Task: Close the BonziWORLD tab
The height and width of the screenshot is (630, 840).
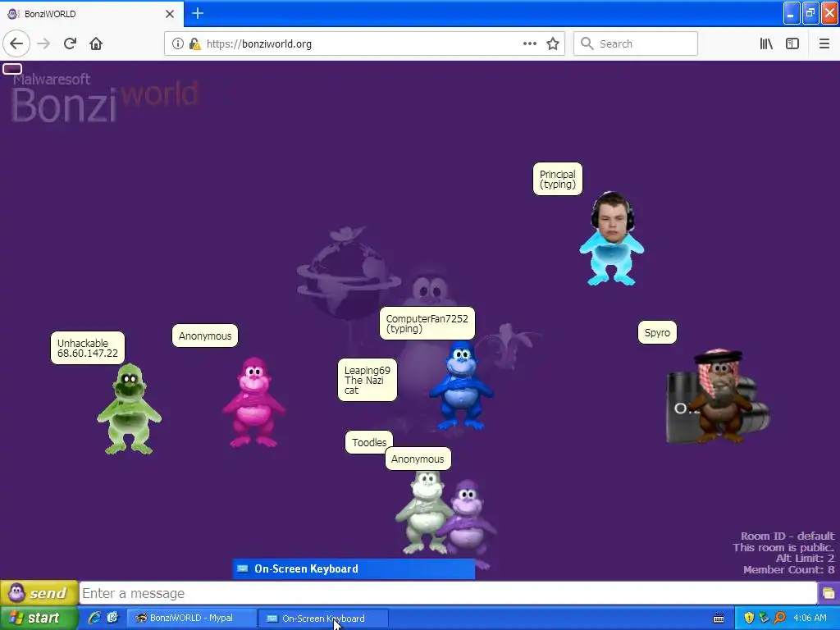Action: click(170, 14)
